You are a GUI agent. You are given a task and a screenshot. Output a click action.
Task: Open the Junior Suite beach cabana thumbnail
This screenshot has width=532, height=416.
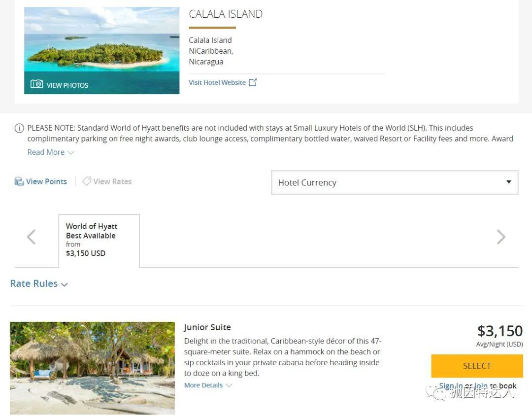(92, 368)
